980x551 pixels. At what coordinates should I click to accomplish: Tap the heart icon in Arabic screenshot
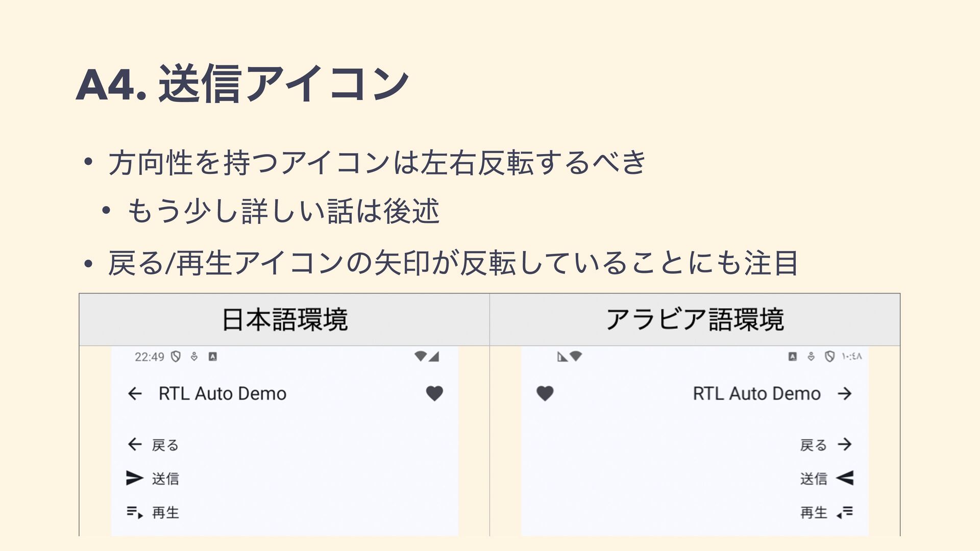coord(545,393)
